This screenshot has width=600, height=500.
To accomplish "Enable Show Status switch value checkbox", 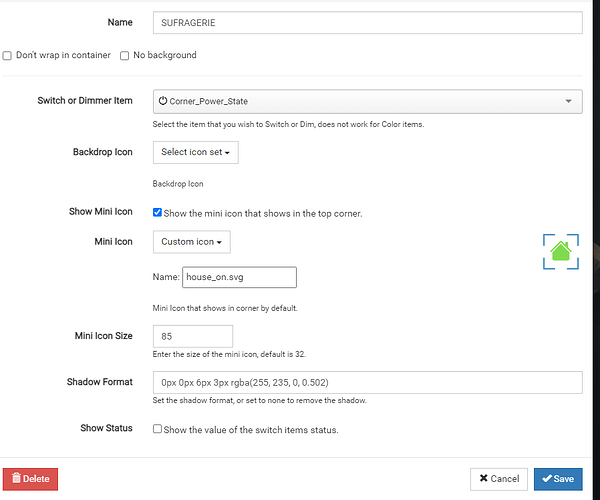I will [158, 429].
